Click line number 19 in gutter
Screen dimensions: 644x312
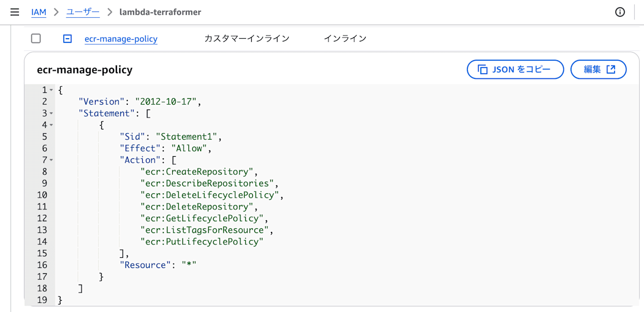pos(42,300)
